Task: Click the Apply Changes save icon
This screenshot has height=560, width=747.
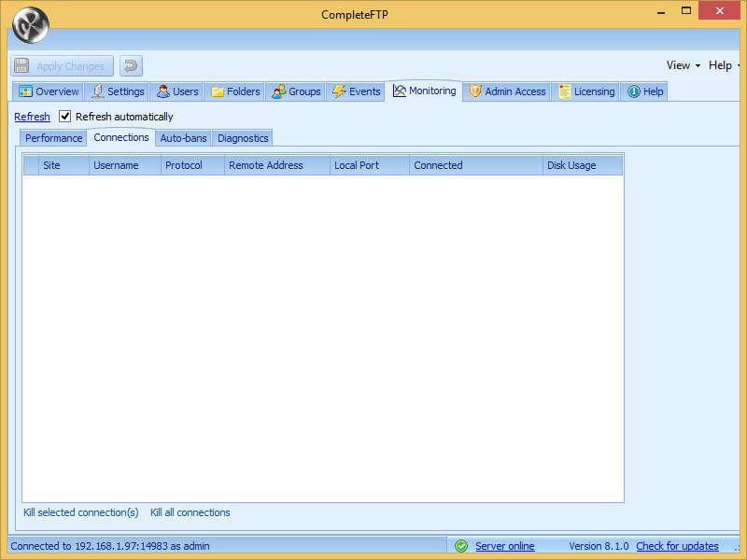Action: coord(21,65)
